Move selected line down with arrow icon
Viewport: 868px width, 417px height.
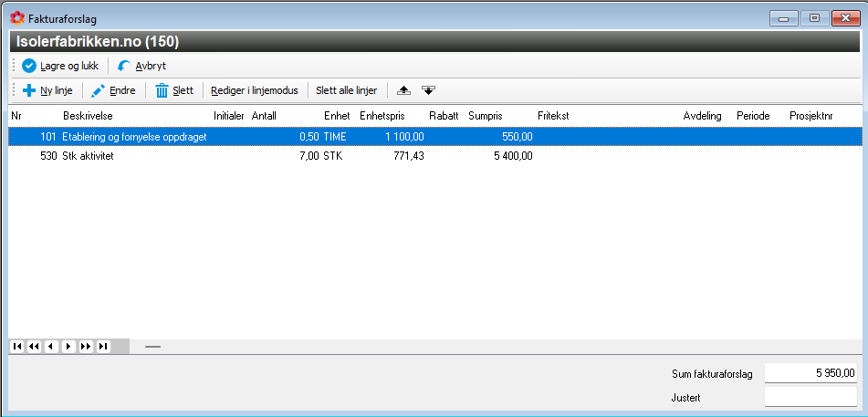tap(428, 90)
